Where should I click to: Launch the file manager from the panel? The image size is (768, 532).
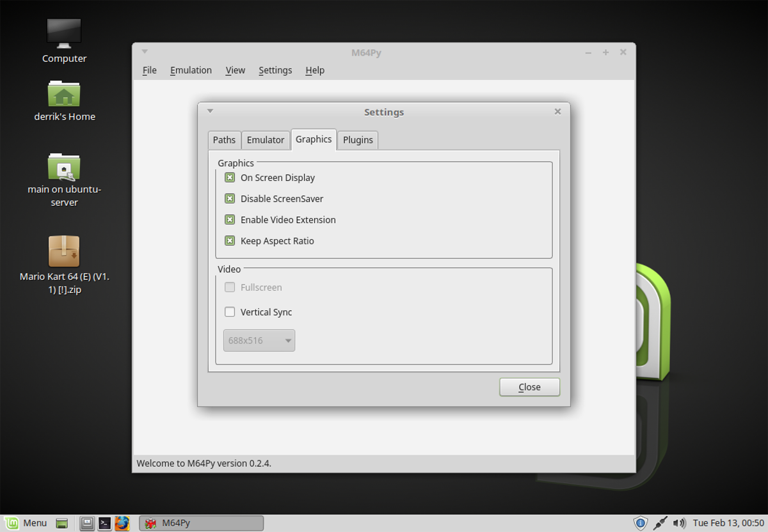(x=87, y=524)
